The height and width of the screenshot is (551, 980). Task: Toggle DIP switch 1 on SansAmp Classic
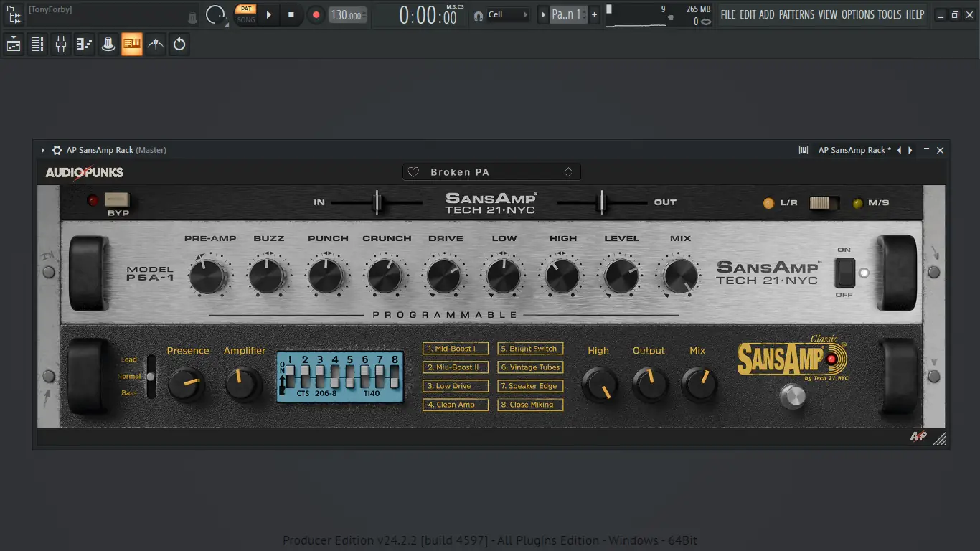[x=290, y=375]
